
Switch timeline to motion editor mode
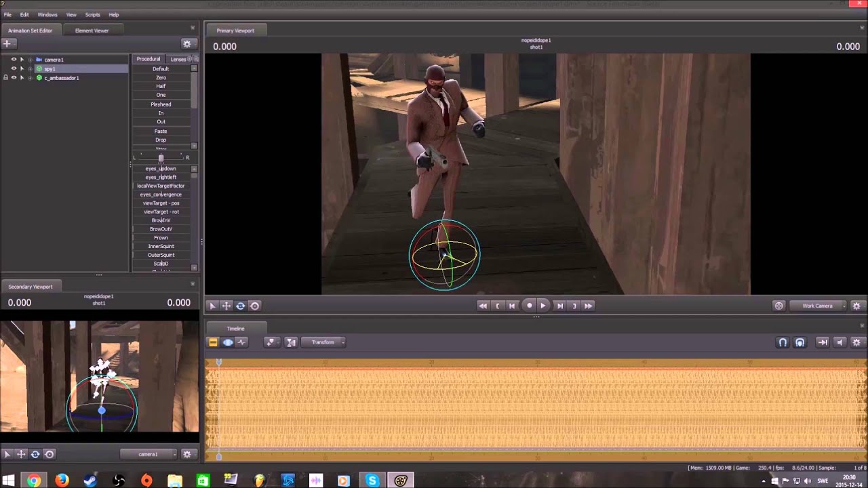click(x=228, y=342)
